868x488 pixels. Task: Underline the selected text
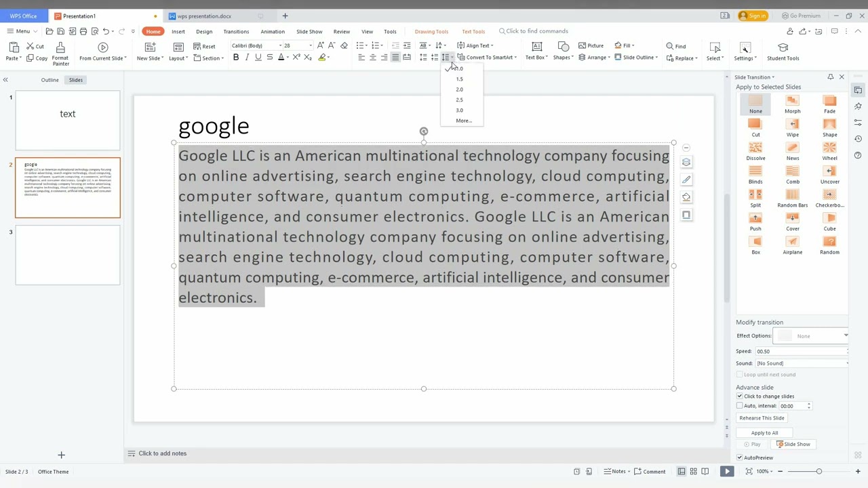point(258,58)
